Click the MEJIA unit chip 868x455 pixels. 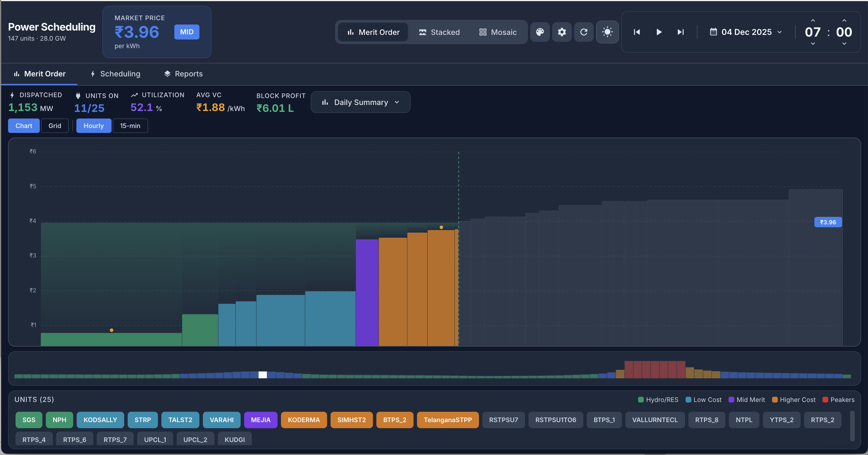pos(261,420)
